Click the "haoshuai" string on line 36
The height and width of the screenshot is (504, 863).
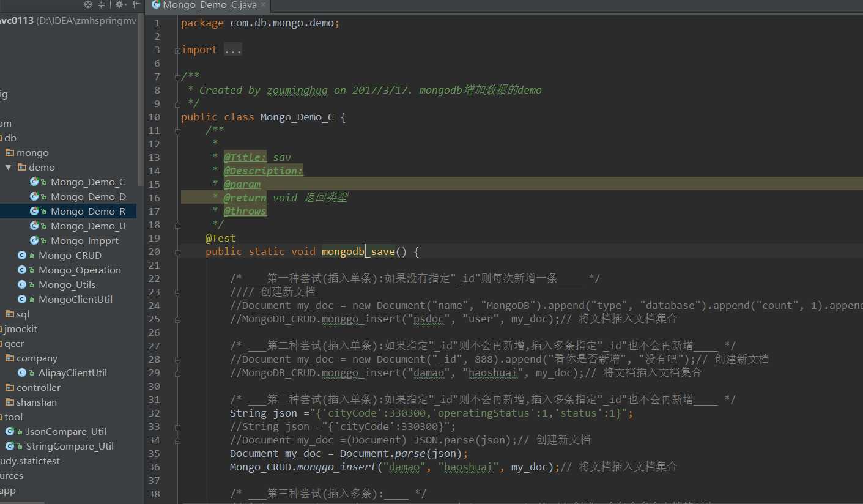(469, 467)
